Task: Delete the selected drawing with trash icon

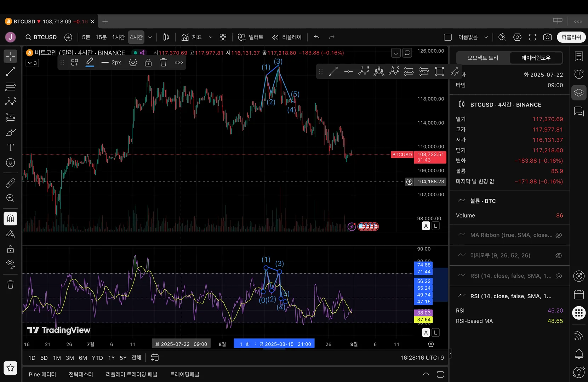Action: [163, 63]
